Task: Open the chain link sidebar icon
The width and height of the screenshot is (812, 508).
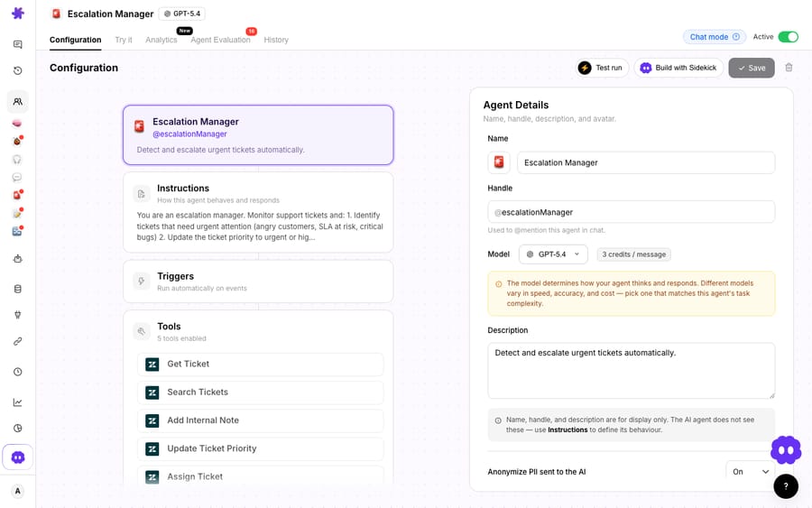Action: tap(18, 341)
